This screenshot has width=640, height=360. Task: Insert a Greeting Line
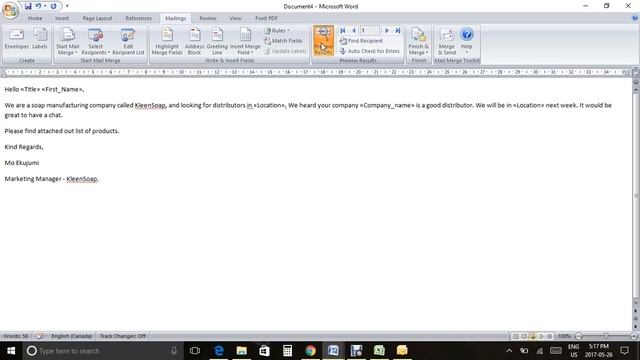(x=217, y=41)
